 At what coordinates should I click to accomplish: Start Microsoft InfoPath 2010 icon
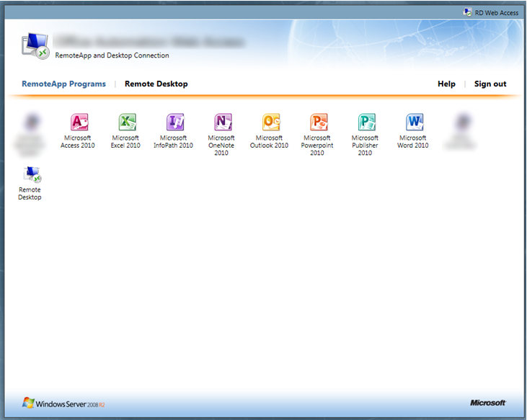pyautogui.click(x=175, y=122)
